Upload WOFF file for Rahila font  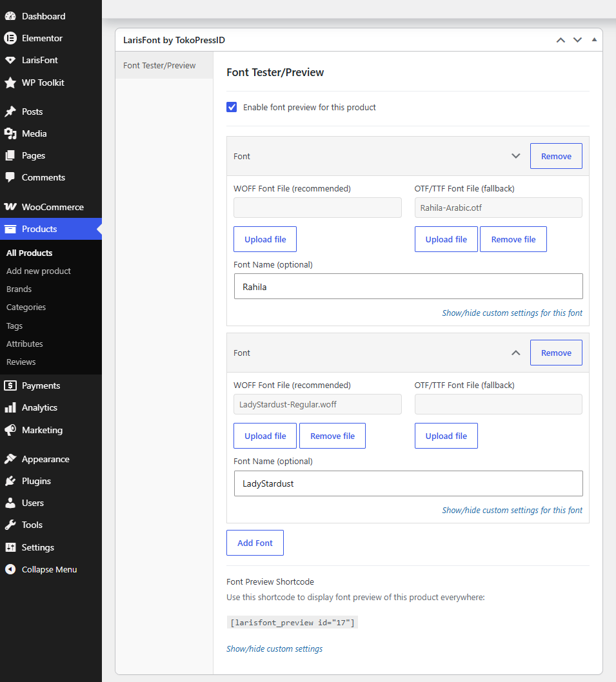tap(265, 239)
